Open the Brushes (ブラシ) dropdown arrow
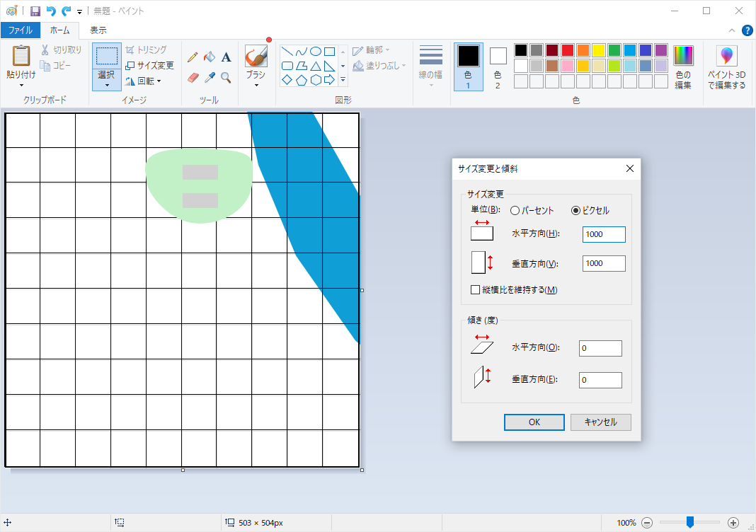 (x=256, y=86)
